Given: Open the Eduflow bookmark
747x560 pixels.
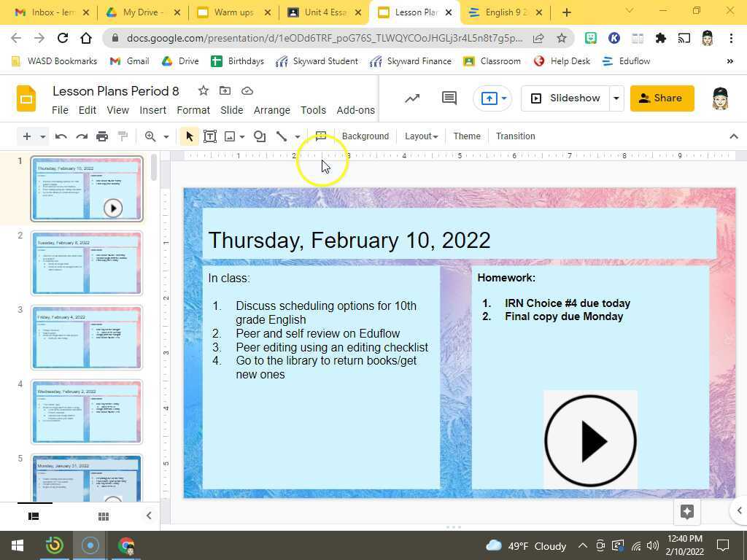Looking at the screenshot, I should pyautogui.click(x=627, y=61).
